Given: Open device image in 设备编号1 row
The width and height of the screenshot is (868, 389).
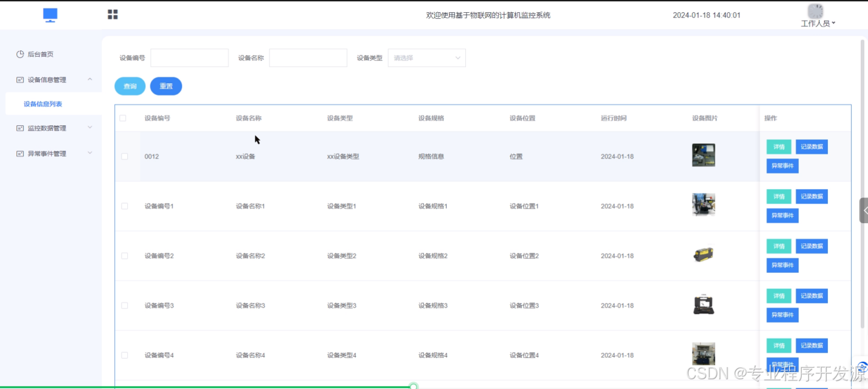Looking at the screenshot, I should (x=704, y=205).
